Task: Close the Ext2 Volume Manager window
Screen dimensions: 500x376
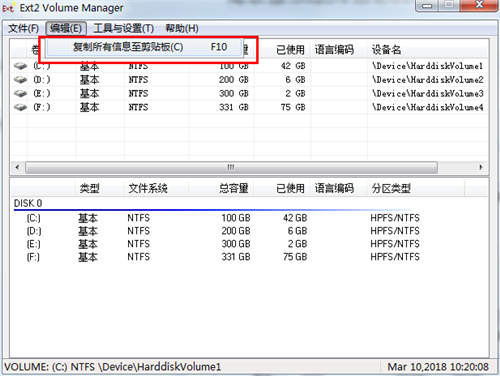Action: click(x=479, y=5)
